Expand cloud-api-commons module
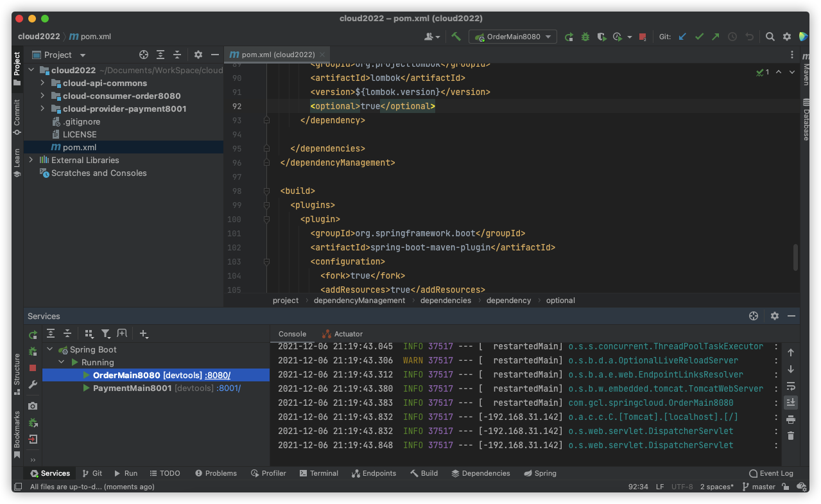The height and width of the screenshot is (504, 821). tap(42, 83)
